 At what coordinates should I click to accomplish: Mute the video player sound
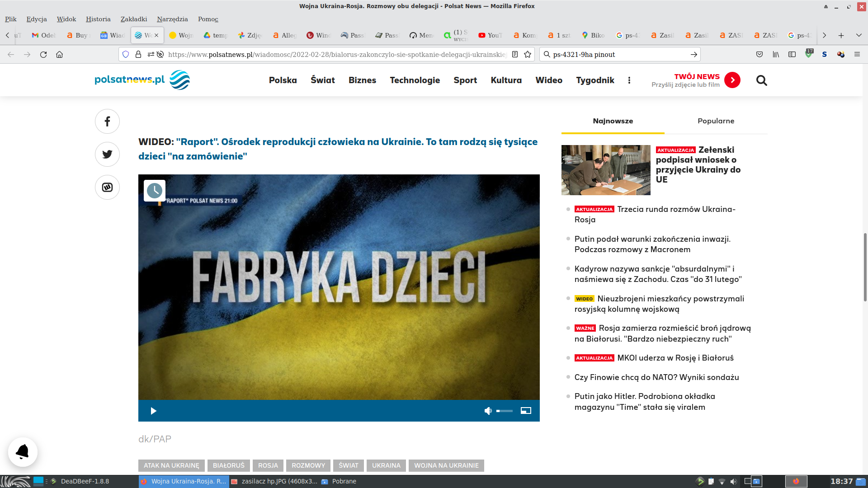pyautogui.click(x=488, y=411)
